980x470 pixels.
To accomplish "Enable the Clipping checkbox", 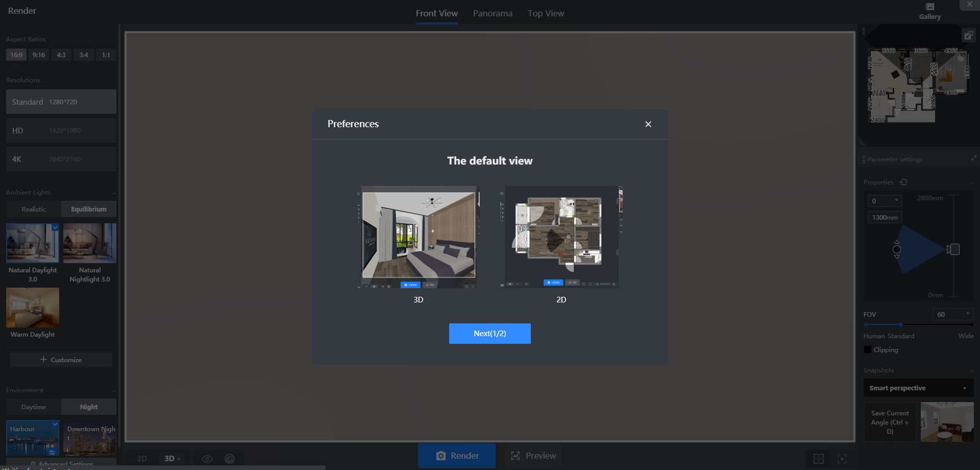I will [x=868, y=350].
